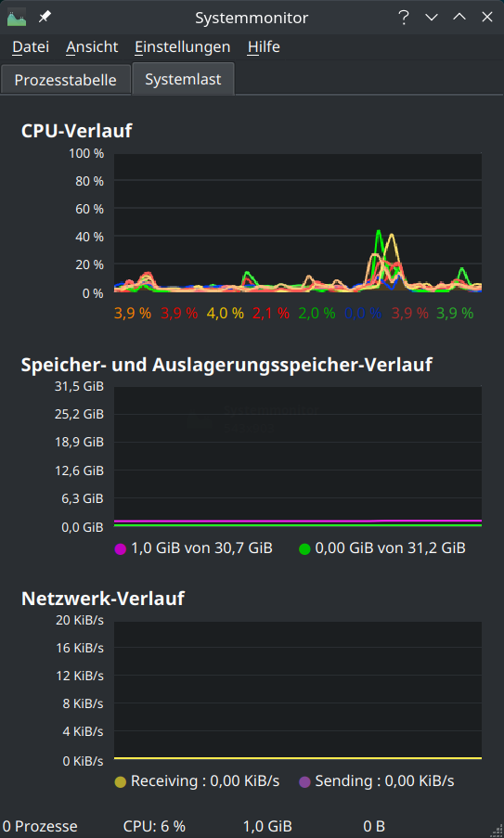Minimize window with down chevron button
Viewport: 504px width, 838px height.
432,17
